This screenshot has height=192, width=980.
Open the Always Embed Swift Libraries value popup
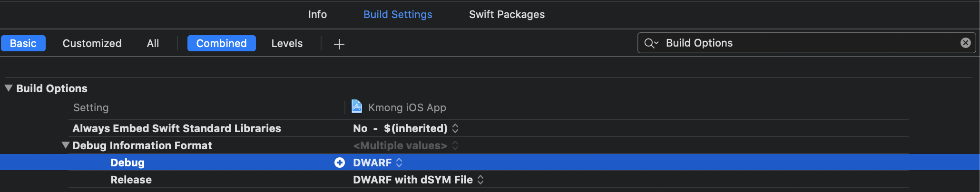455,128
